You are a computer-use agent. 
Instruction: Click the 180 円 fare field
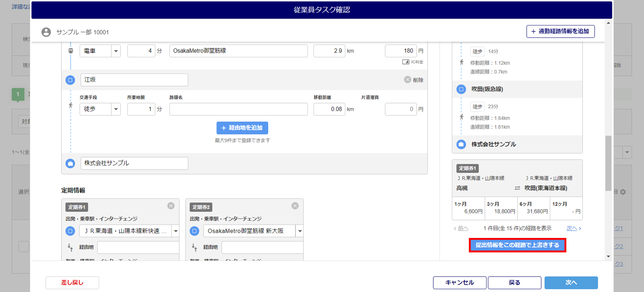click(x=401, y=51)
